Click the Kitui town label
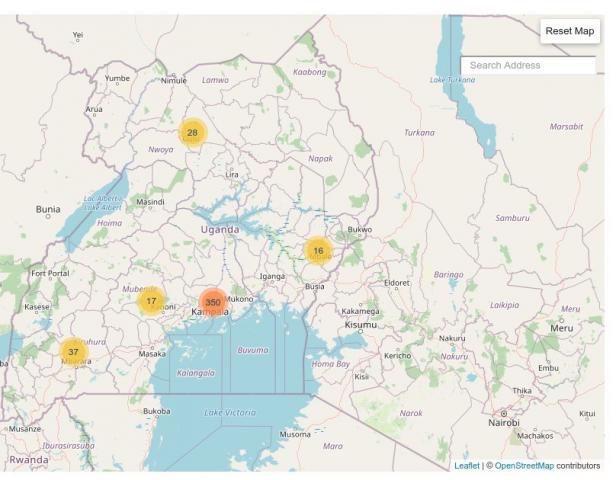Viewport: 616px width, 480px height. click(587, 413)
